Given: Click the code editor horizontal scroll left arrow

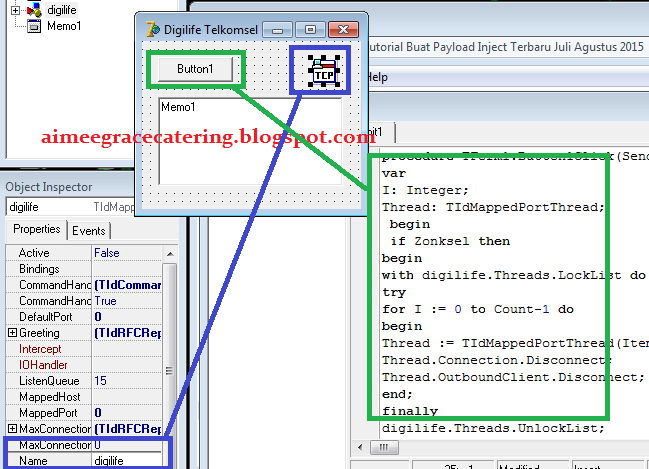Looking at the screenshot, I should 360,447.
